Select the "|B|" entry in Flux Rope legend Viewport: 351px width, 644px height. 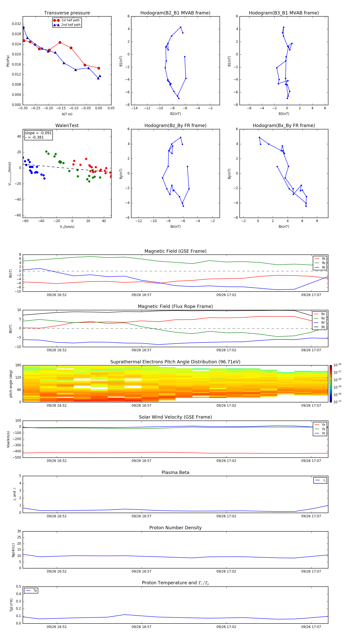click(x=320, y=327)
